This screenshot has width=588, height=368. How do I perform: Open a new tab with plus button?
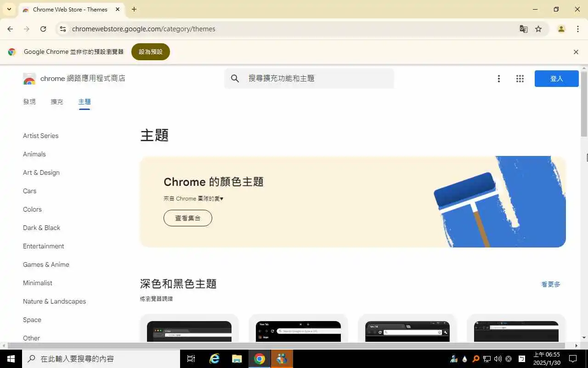point(134,9)
